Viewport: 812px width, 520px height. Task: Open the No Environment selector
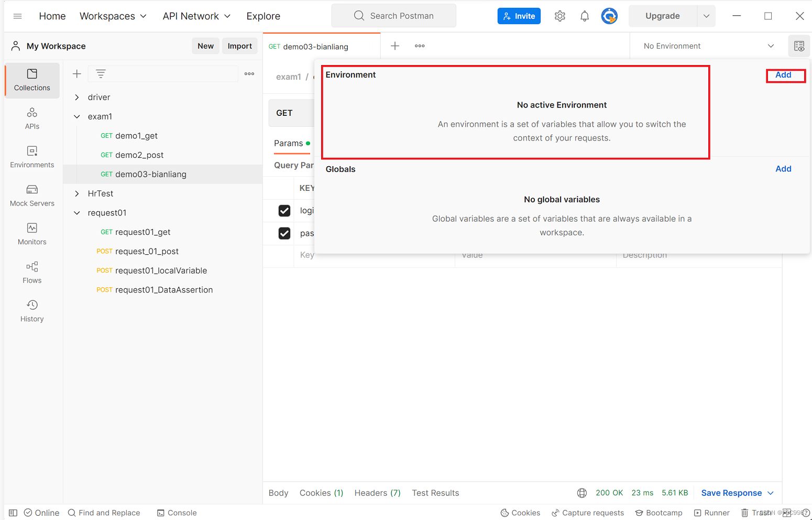pyautogui.click(x=709, y=46)
